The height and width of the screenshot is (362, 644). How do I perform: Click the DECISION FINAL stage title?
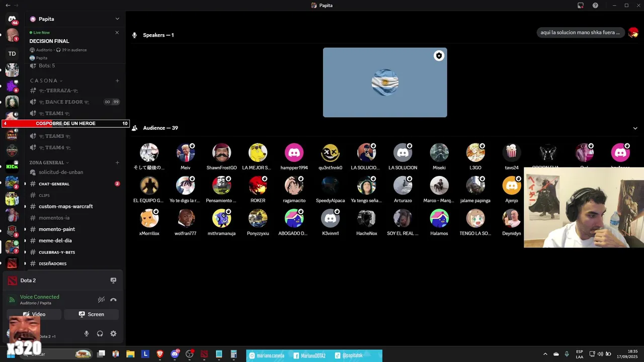49,41
